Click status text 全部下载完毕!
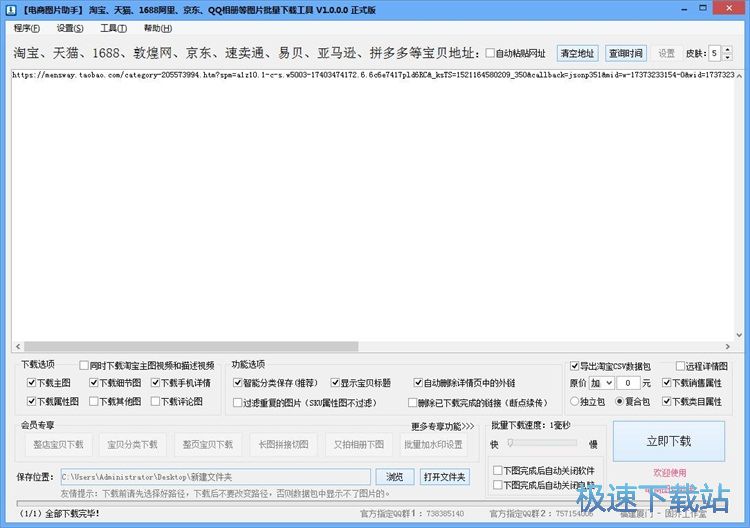This screenshot has height=528, width=750. point(72,514)
